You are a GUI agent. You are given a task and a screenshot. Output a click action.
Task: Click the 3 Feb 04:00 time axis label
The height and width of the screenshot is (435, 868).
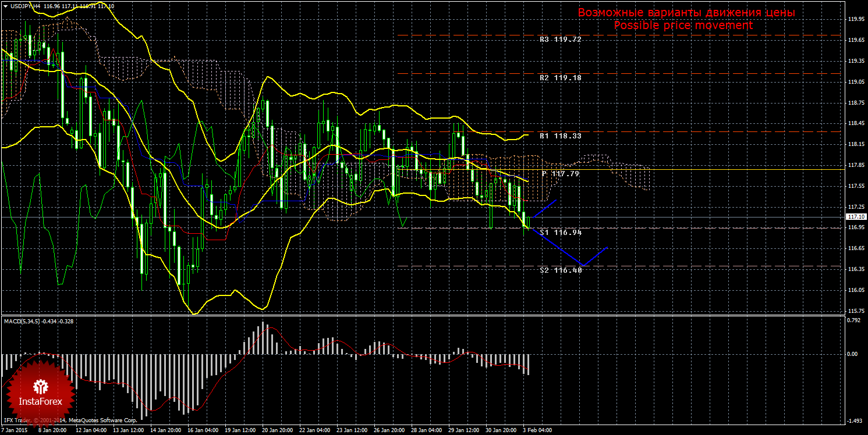pos(537,431)
